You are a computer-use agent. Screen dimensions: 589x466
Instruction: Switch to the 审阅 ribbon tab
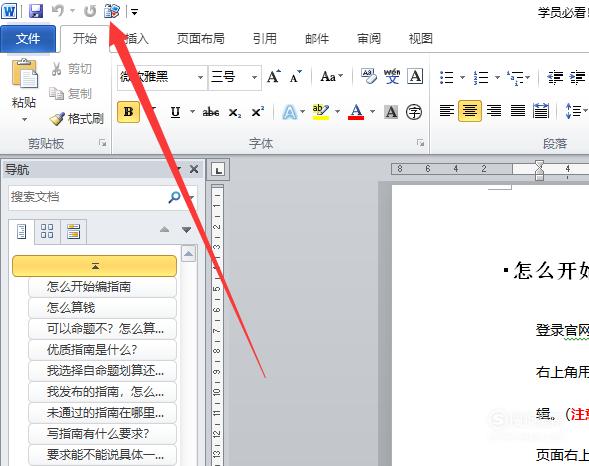tap(369, 39)
